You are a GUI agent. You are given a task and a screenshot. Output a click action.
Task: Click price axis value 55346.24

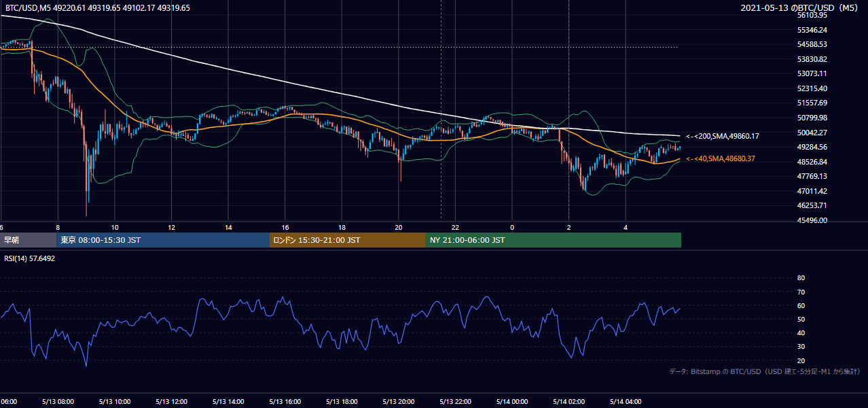(x=812, y=30)
